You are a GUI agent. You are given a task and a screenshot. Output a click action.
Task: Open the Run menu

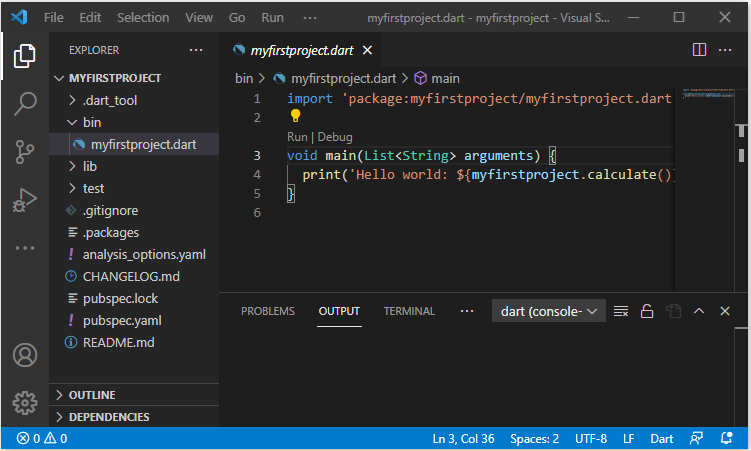coord(273,18)
